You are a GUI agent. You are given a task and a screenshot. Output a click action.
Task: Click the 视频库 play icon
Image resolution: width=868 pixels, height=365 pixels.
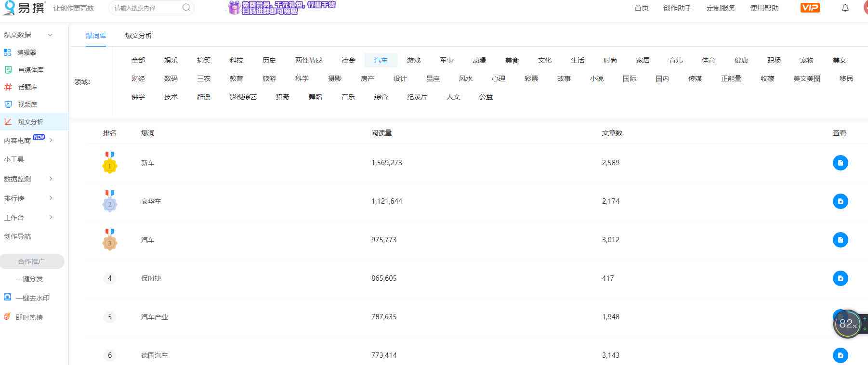pyautogui.click(x=8, y=104)
